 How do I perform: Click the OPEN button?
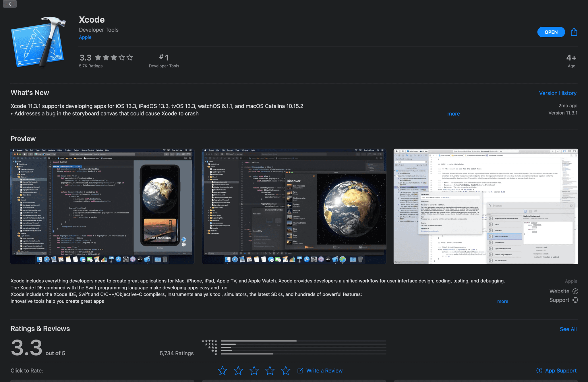(x=551, y=32)
